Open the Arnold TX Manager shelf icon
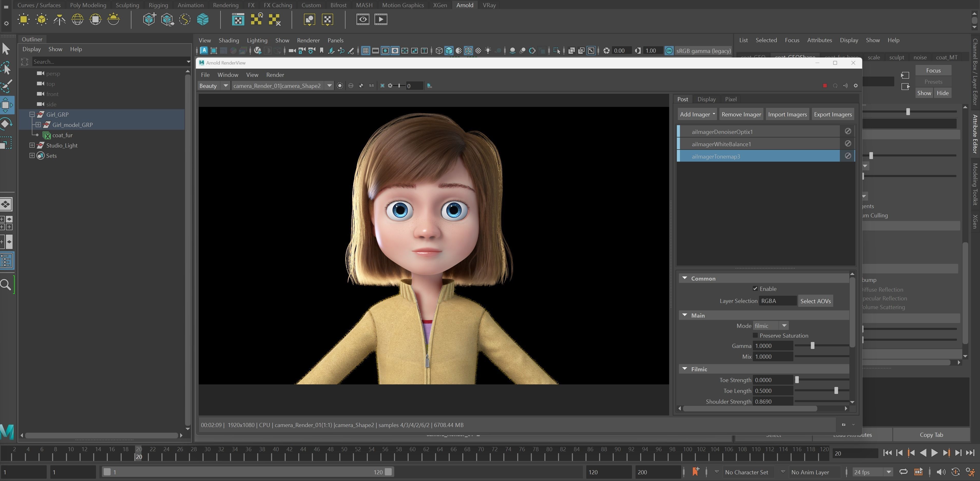The height and width of the screenshot is (481, 980). [238, 20]
